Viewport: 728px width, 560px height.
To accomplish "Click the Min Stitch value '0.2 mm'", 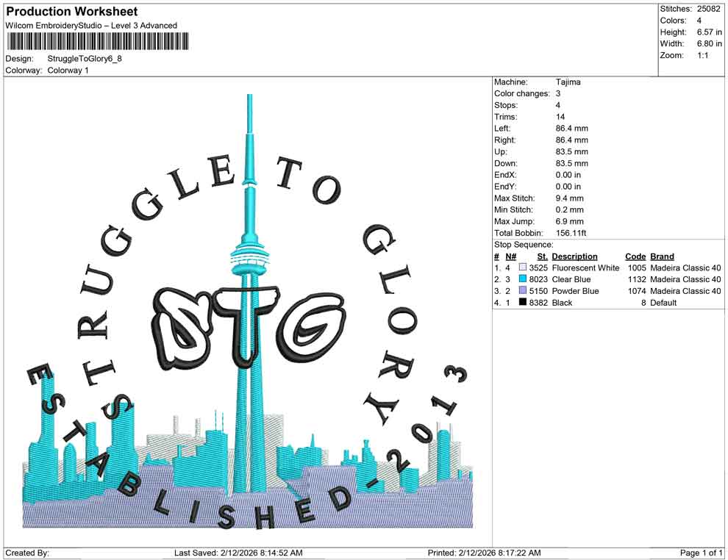I will 570,209.
